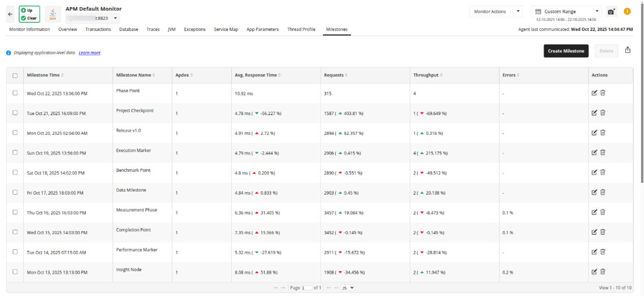Select the Measurement Phase row checkbox

tap(15, 212)
